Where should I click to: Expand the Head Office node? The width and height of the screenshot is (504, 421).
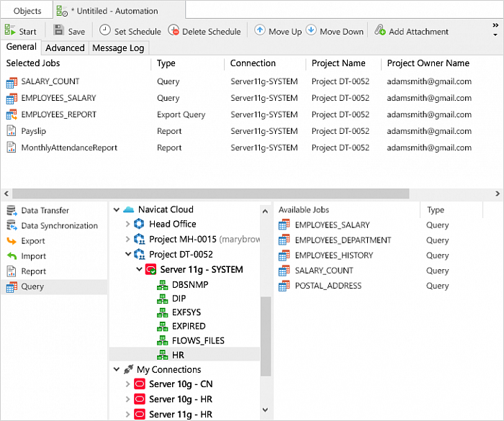pos(127,224)
